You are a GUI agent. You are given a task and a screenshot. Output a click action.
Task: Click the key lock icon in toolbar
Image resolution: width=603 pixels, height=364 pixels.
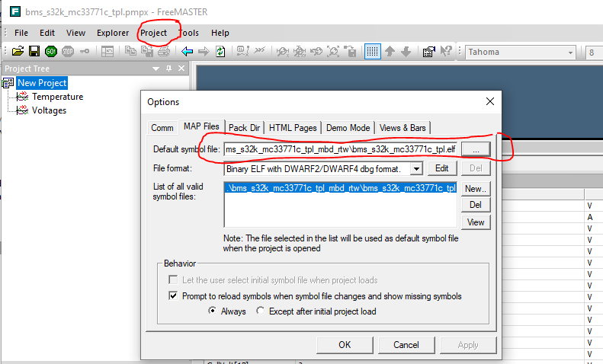pyautogui.click(x=85, y=51)
